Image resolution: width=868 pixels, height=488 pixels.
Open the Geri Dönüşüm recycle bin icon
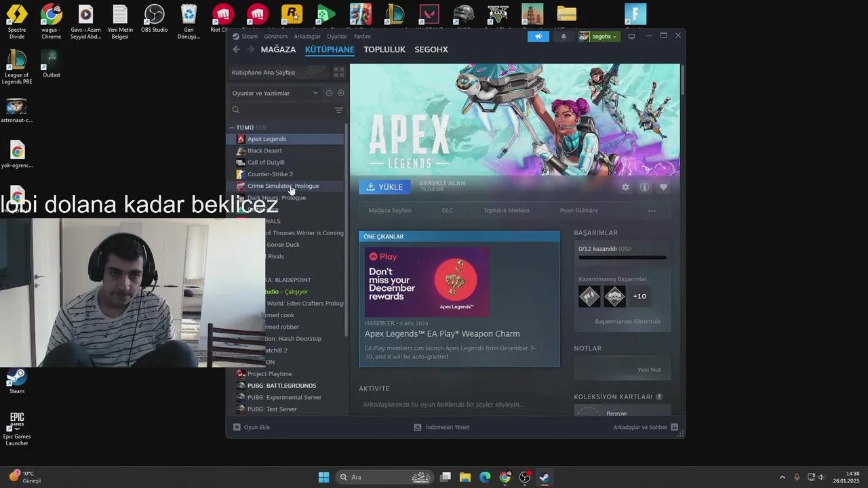[189, 22]
